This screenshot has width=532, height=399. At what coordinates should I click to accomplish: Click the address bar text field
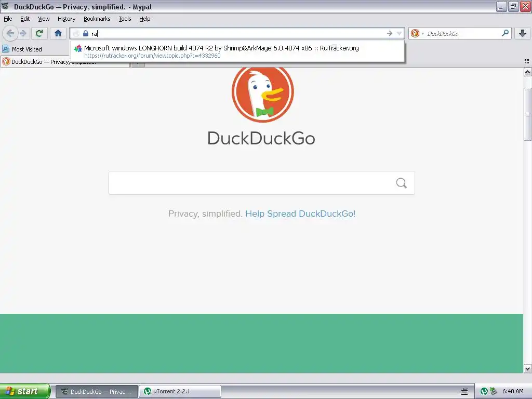pos(237,33)
